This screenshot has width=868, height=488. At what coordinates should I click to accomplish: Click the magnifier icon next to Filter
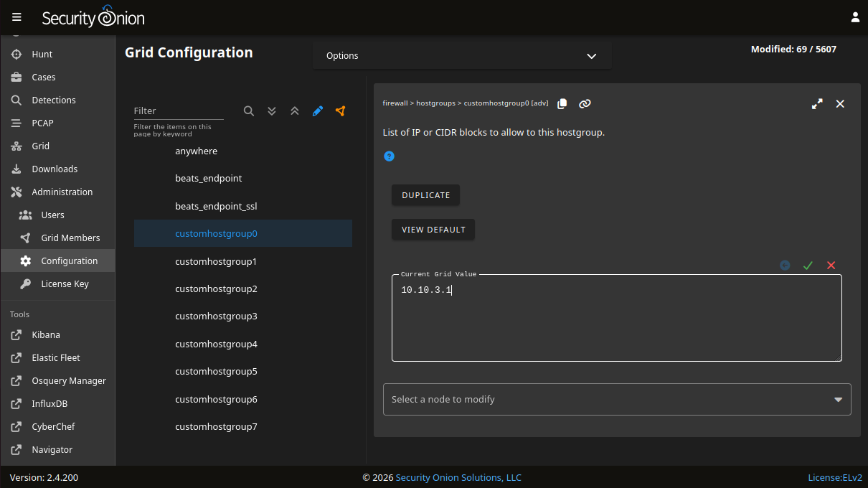click(x=249, y=111)
